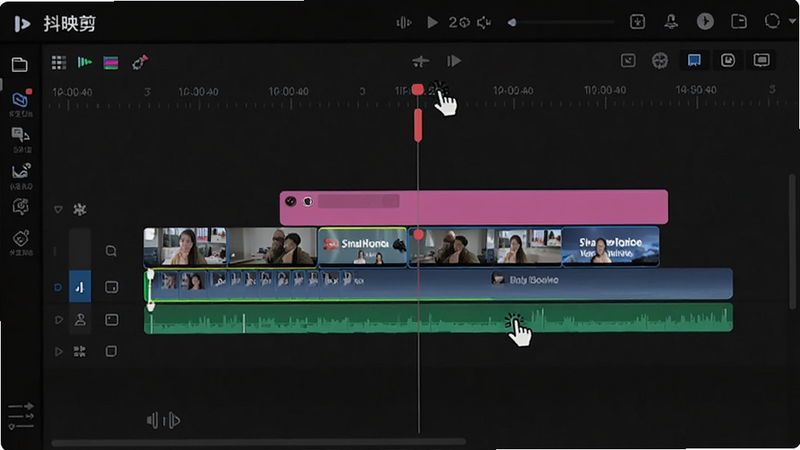Adjust the volume slider in the top bar
This screenshot has width=800, height=450.
[561, 22]
